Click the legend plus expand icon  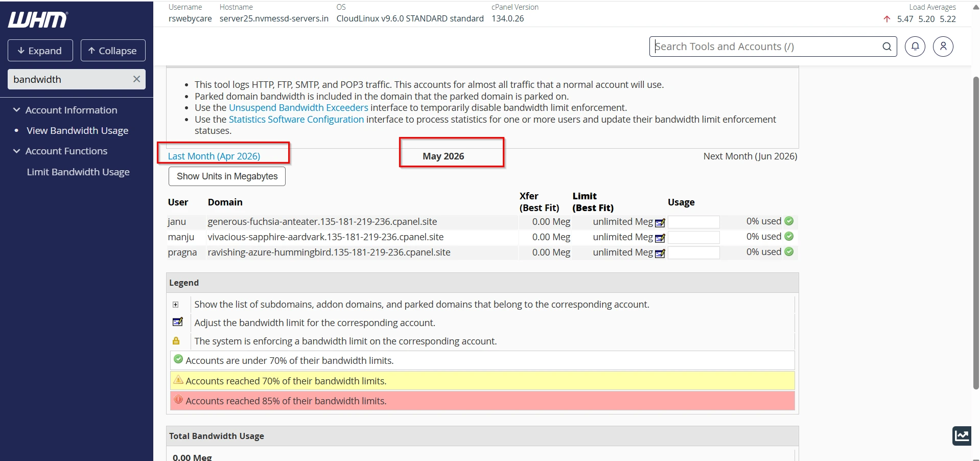175,305
